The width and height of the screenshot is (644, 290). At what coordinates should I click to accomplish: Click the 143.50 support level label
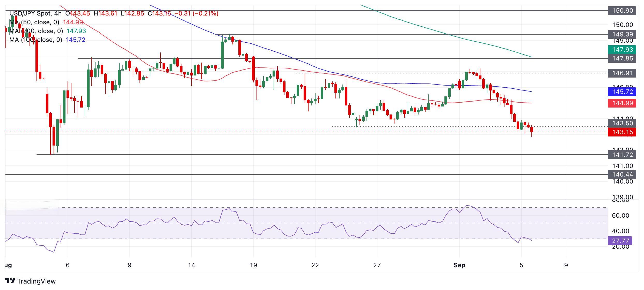point(622,123)
